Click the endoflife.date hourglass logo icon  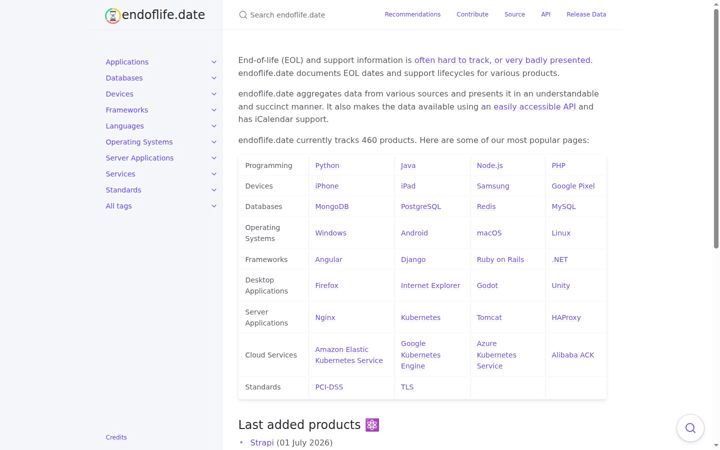[x=112, y=15]
